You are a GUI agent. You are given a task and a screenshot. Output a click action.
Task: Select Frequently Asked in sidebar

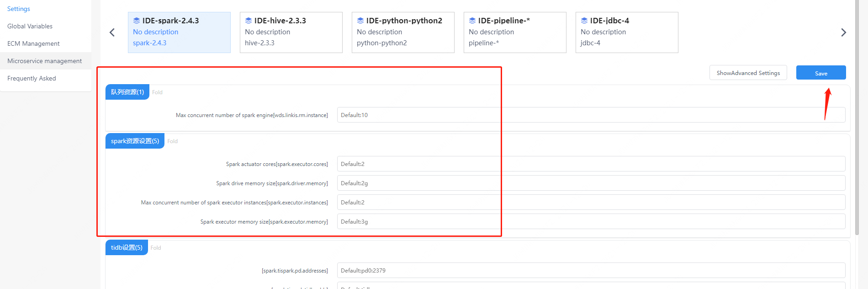[32, 79]
